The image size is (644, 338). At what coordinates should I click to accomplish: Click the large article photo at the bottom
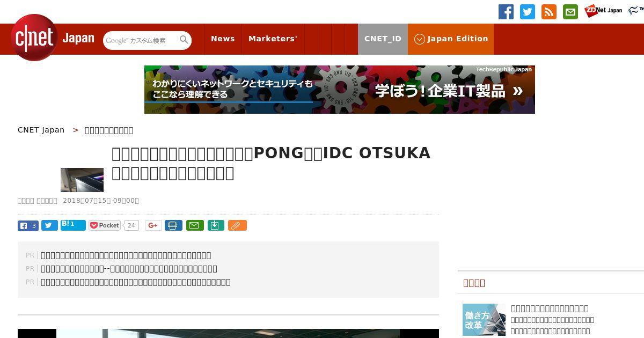pos(228,333)
